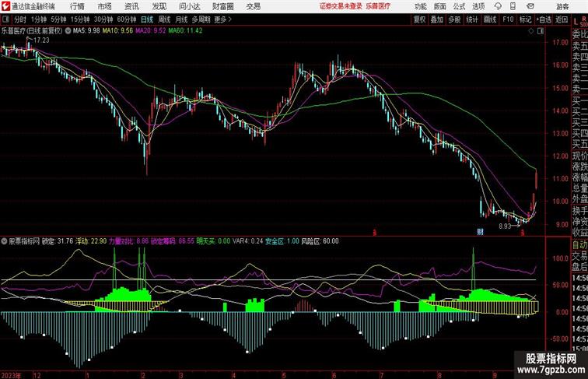588x379 pixels.
Task: Add stock with +自选 button
Action: [x=544, y=19]
